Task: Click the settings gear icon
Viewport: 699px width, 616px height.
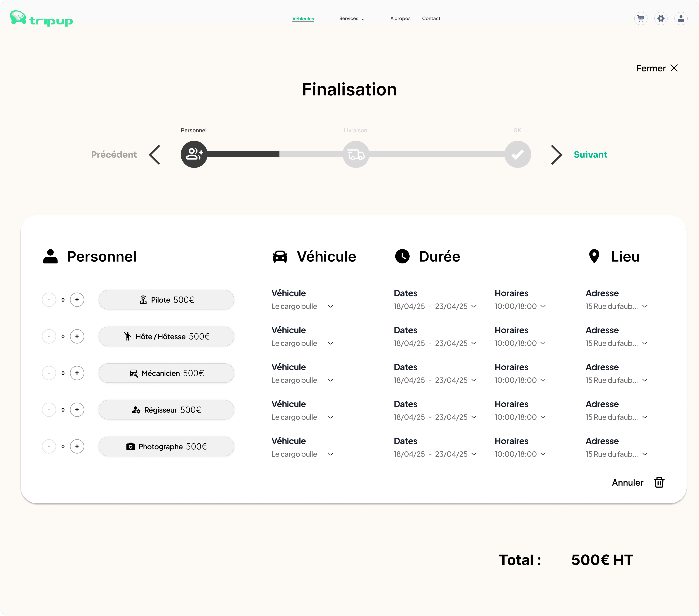Action: click(x=661, y=18)
